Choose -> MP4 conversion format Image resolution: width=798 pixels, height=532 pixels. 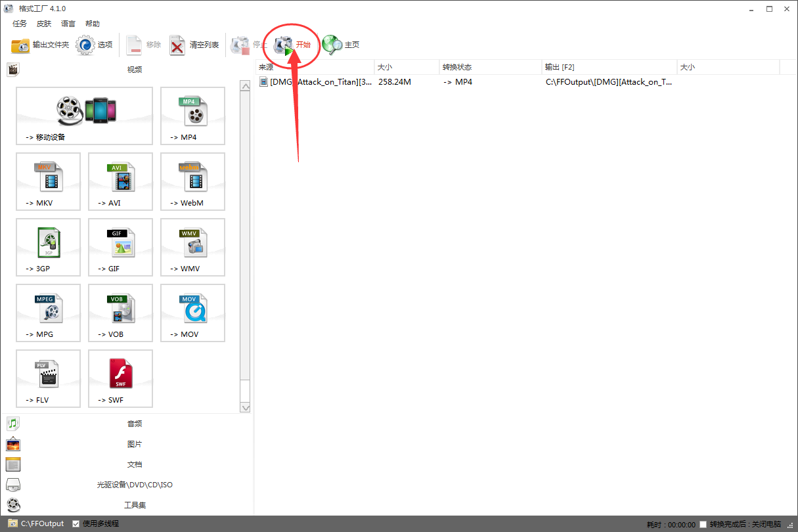point(192,116)
